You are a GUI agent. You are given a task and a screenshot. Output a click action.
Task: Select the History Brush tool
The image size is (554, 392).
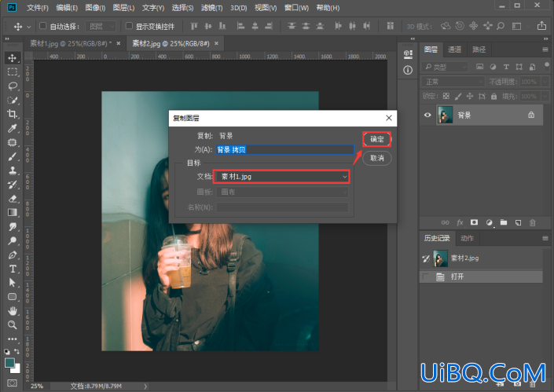pyautogui.click(x=13, y=185)
